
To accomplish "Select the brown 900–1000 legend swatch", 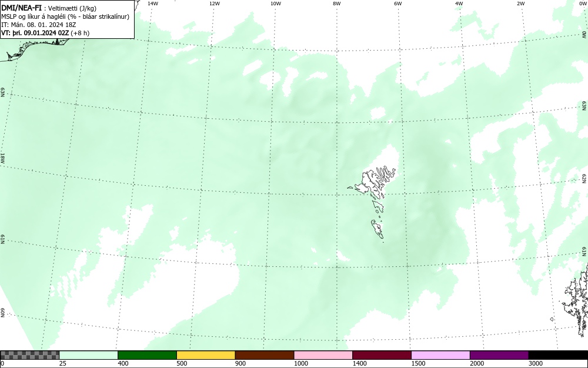I will pos(265,355).
